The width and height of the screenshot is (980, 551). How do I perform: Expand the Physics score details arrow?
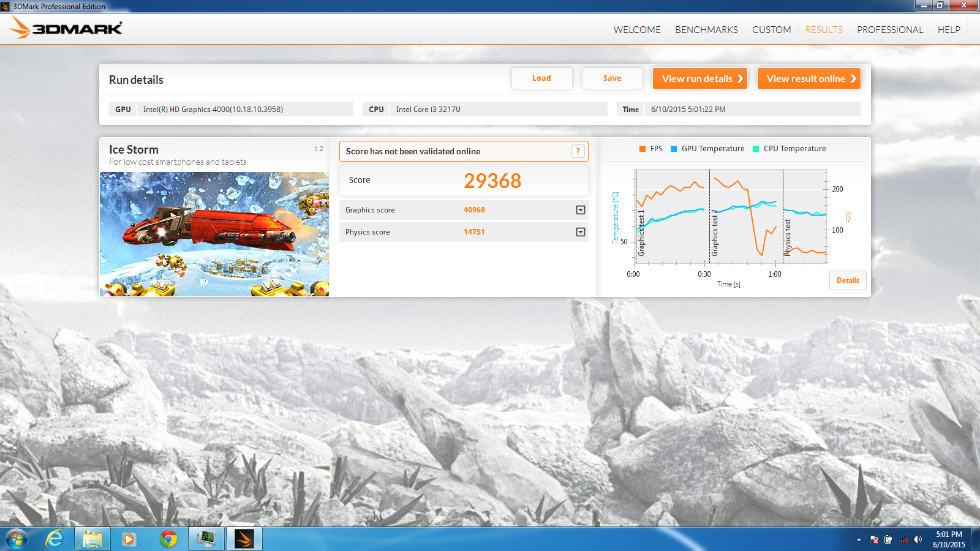[581, 232]
